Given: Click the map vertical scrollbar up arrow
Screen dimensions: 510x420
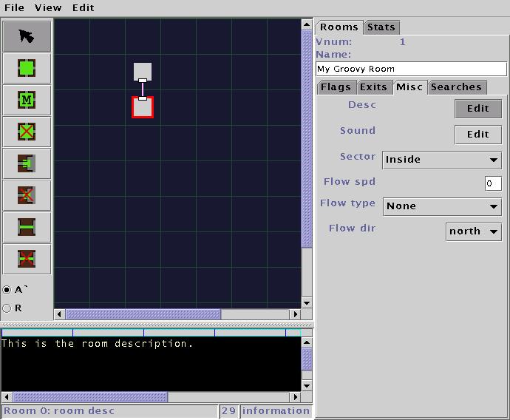Looking at the screenshot, I should click(x=307, y=24).
